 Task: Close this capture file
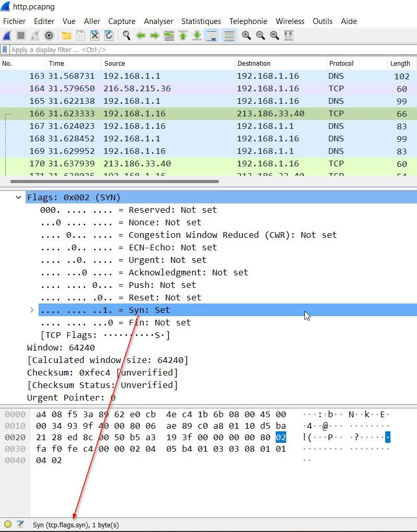coord(94,35)
